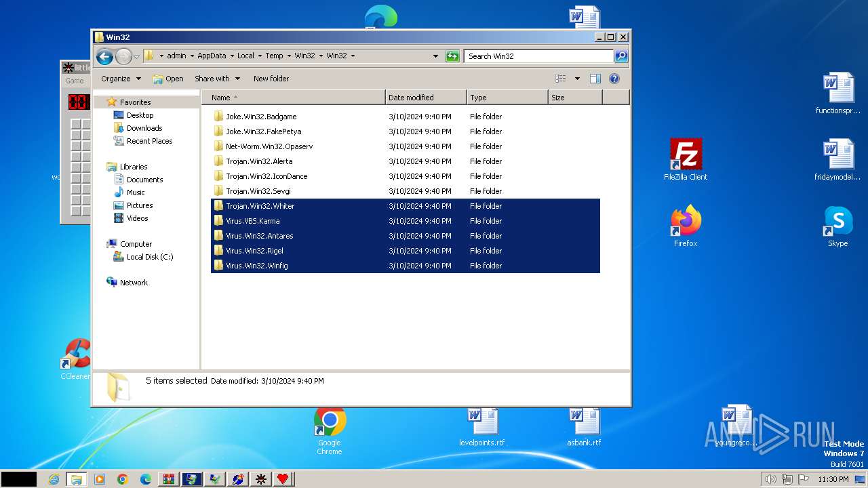This screenshot has height=488, width=868.
Task: Click Open in the Explorer command bar
Action: tap(168, 79)
